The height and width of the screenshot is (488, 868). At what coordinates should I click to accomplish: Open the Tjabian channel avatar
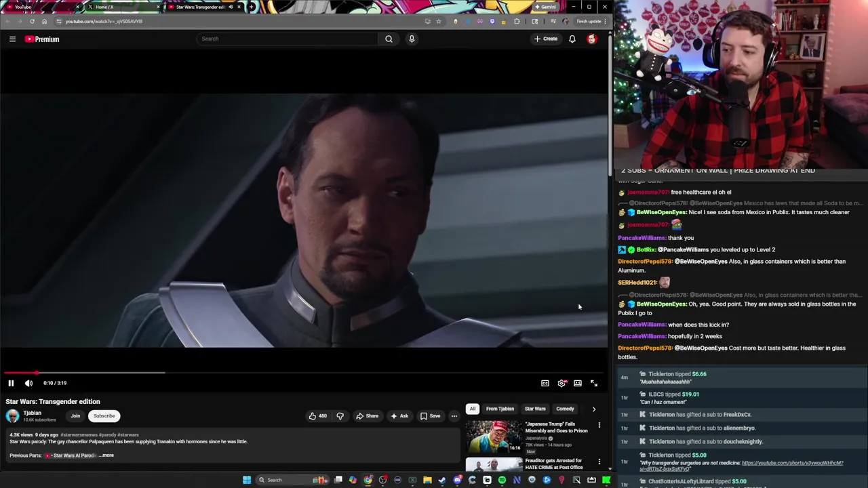pos(12,416)
